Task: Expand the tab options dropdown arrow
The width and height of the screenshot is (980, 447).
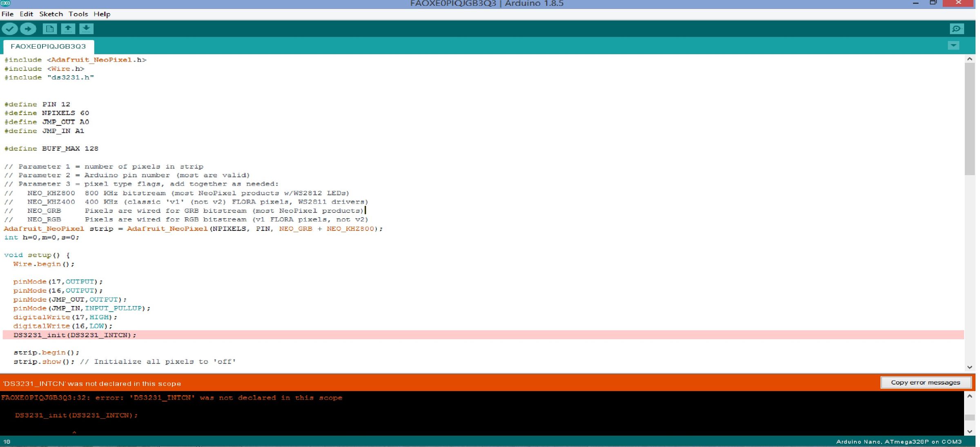Action: coord(953,46)
